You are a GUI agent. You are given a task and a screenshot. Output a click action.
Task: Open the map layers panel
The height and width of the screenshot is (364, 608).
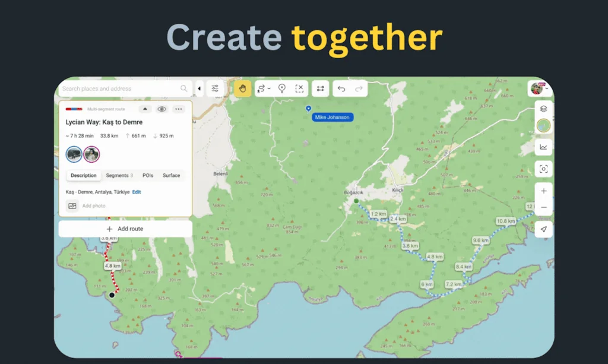click(x=543, y=109)
